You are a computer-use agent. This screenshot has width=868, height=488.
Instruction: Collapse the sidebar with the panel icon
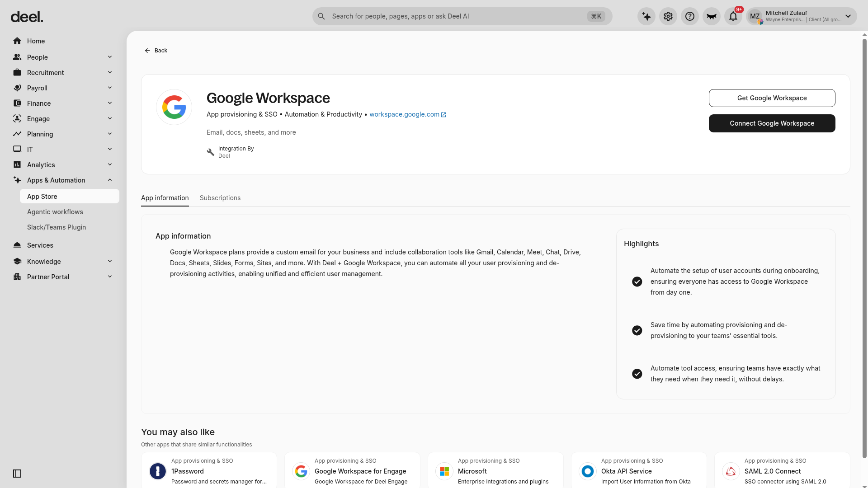(17, 474)
